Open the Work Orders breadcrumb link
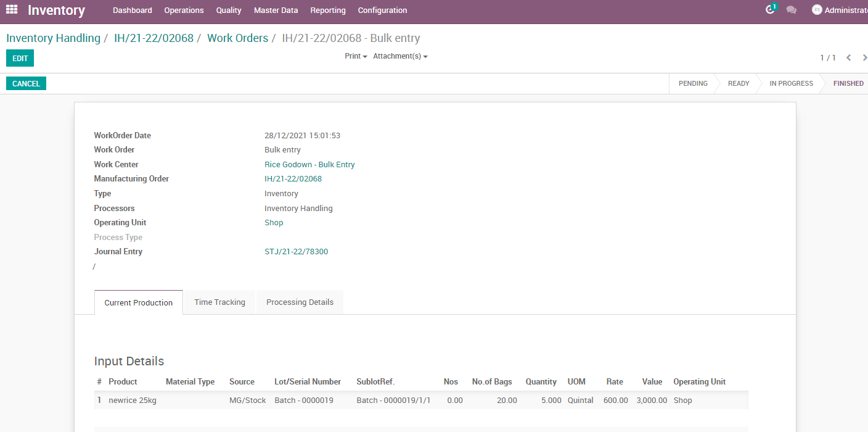Viewport: 868px width, 432px height. 237,38
